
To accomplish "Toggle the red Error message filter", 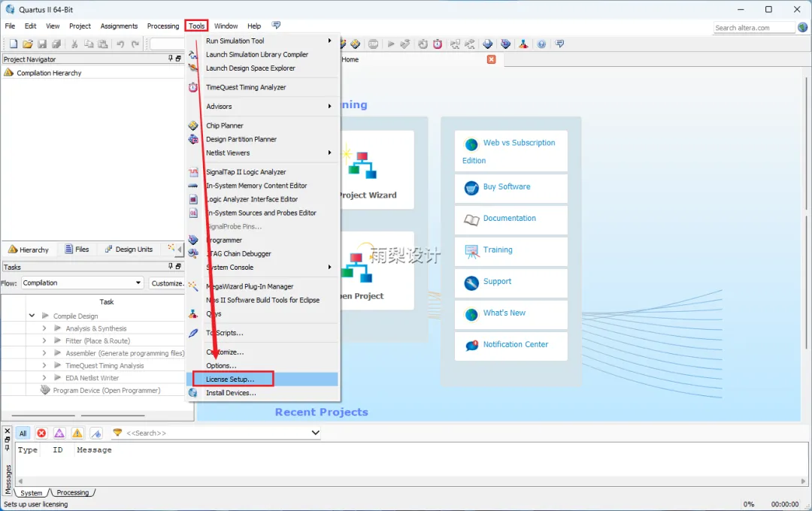I will coord(41,433).
